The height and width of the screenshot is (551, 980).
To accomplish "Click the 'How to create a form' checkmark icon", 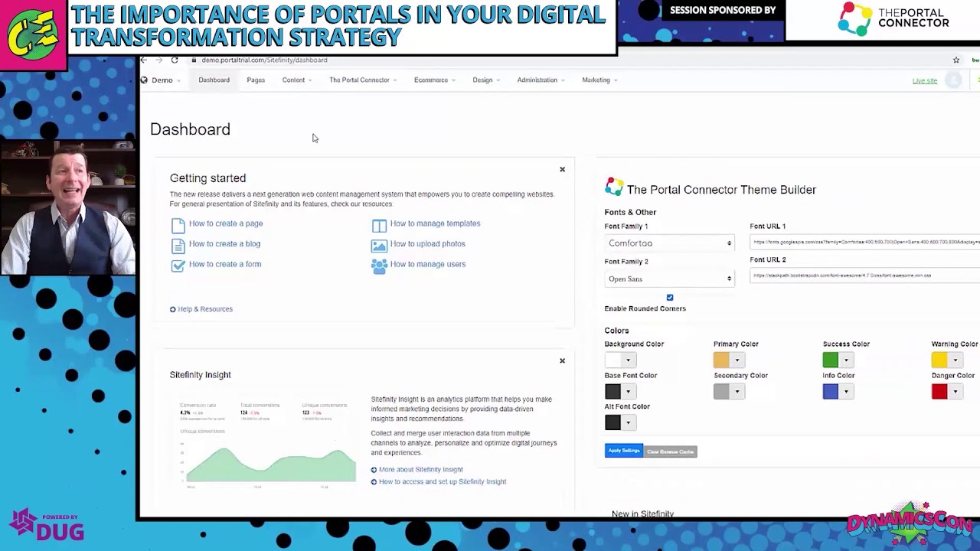I will click(x=178, y=264).
